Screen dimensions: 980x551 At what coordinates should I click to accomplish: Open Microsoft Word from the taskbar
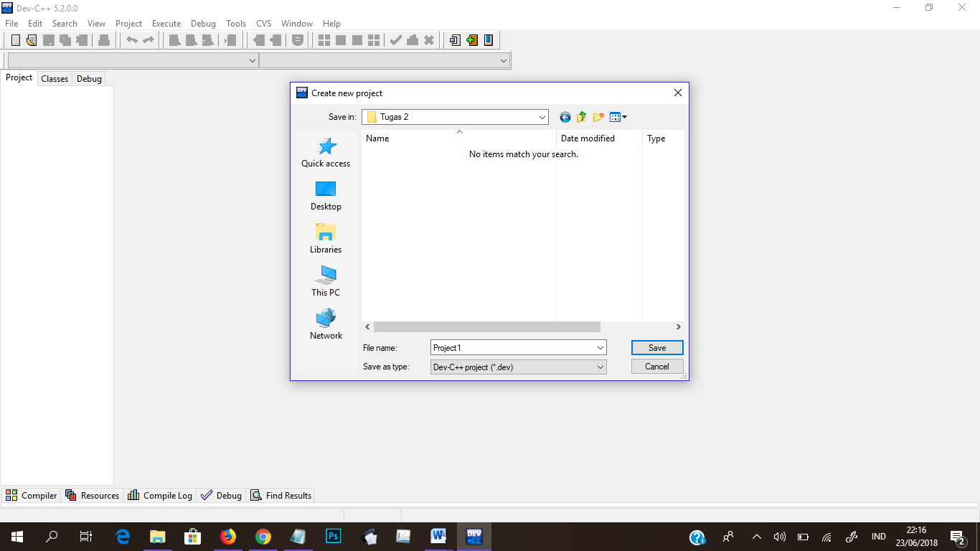pyautogui.click(x=438, y=536)
